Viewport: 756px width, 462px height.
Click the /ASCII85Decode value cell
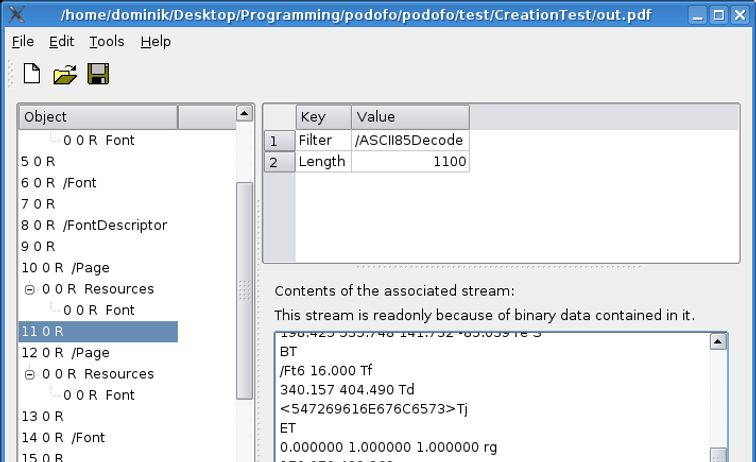(x=410, y=140)
